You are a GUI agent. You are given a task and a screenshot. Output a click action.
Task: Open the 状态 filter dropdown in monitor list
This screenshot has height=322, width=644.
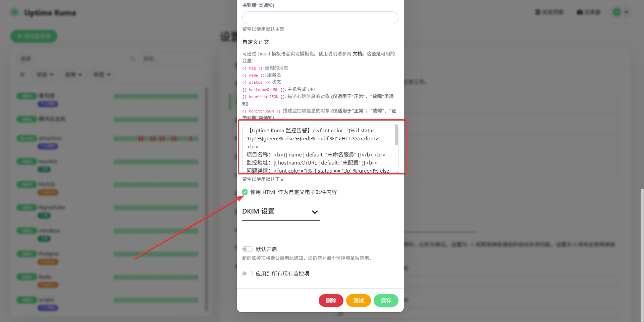pos(45,75)
